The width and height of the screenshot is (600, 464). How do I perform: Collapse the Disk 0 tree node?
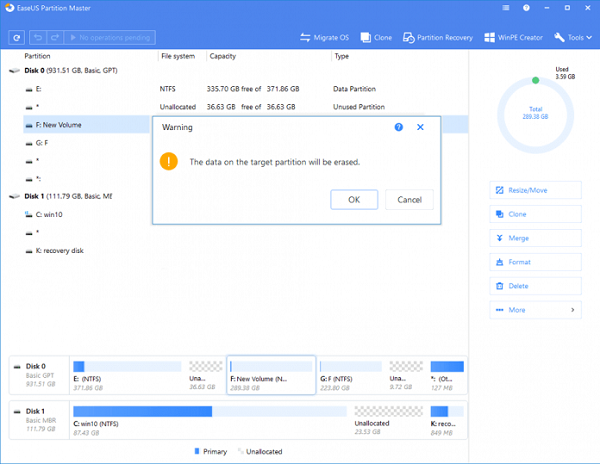13,72
